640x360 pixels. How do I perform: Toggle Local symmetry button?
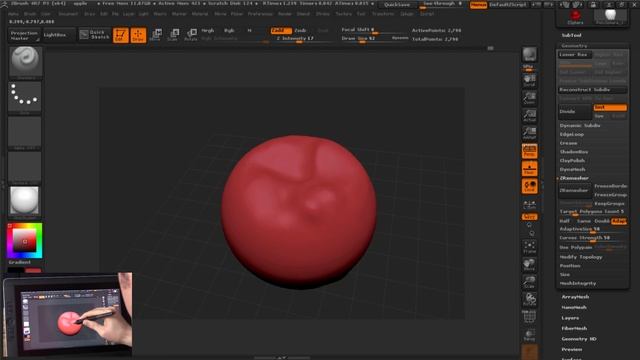tap(529, 186)
